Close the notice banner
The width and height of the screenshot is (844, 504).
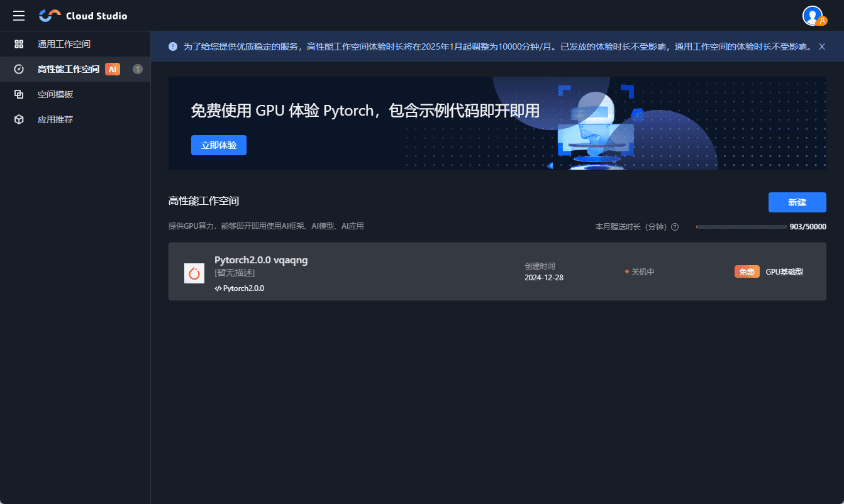pyautogui.click(x=822, y=47)
